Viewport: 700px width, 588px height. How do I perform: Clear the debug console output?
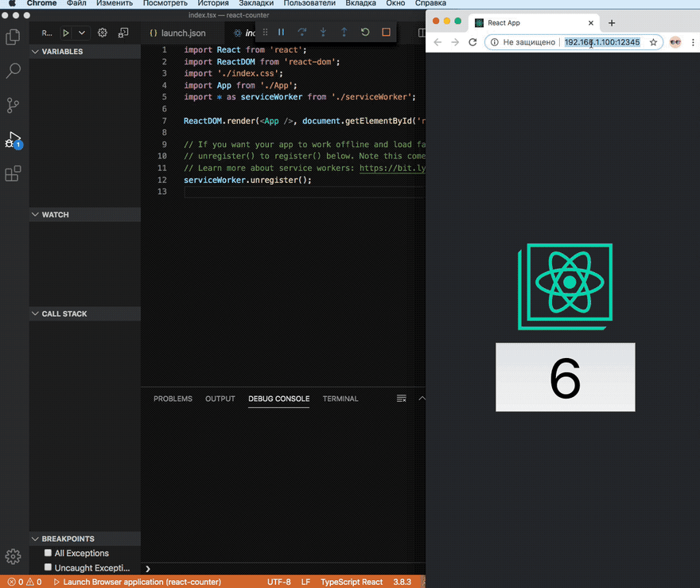coord(402,399)
